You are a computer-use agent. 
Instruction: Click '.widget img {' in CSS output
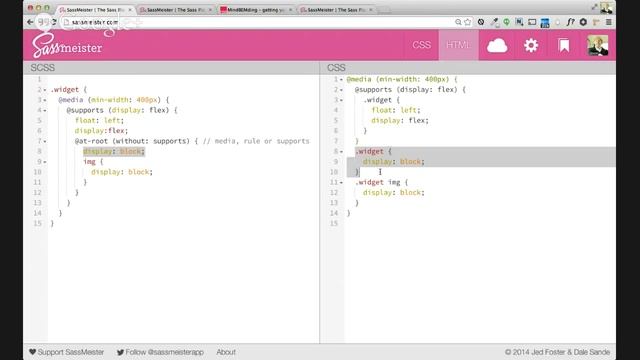(x=381, y=182)
